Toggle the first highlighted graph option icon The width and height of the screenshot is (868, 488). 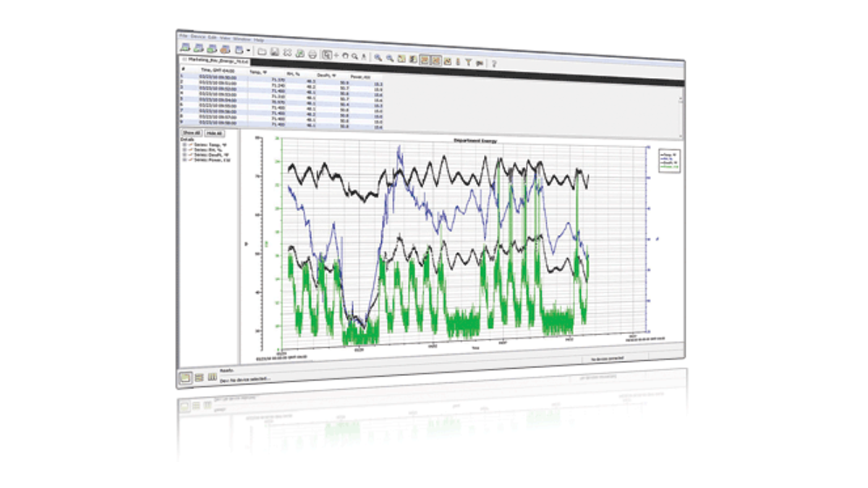(x=425, y=60)
